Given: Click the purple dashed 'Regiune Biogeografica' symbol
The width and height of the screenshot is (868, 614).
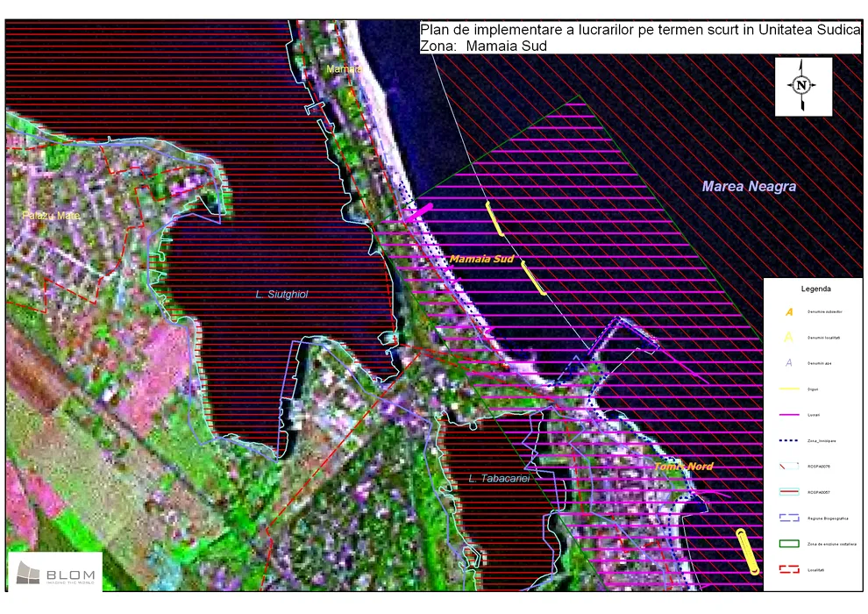Looking at the screenshot, I should 789,518.
